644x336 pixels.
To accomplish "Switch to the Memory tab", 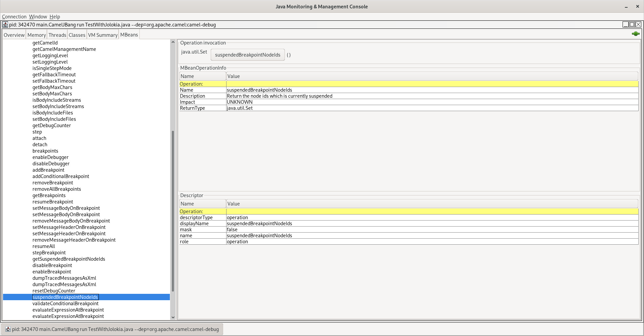I will [36, 34].
